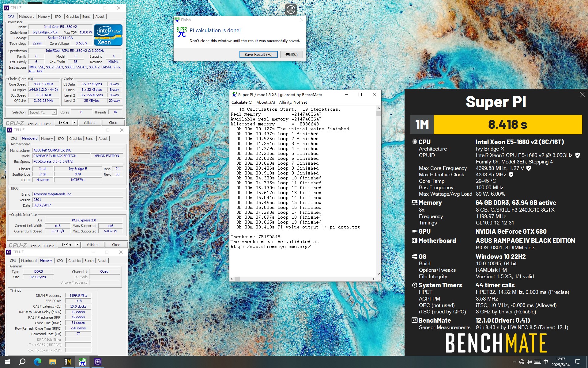Switch the Chinese input method indicator

click(546, 362)
